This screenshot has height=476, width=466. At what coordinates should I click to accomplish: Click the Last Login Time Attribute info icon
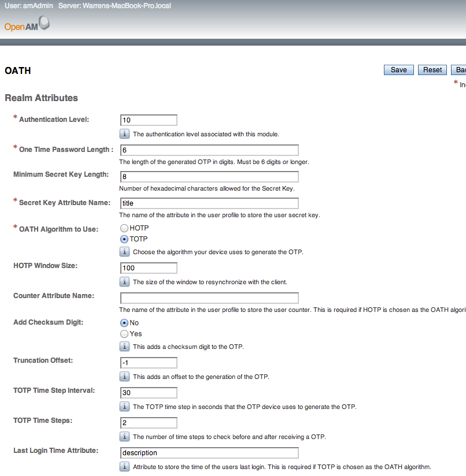(124, 466)
